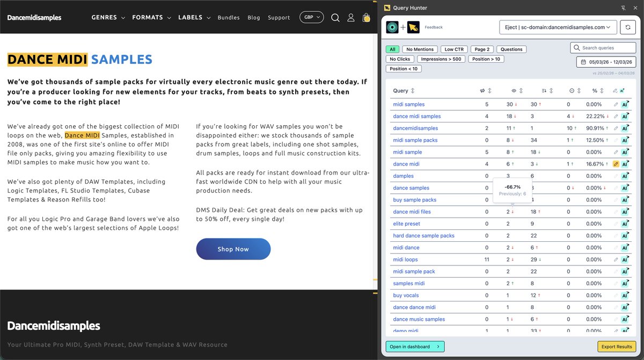Open the hard dance sample packs query link
The width and height of the screenshot is (644, 360).
423,235
